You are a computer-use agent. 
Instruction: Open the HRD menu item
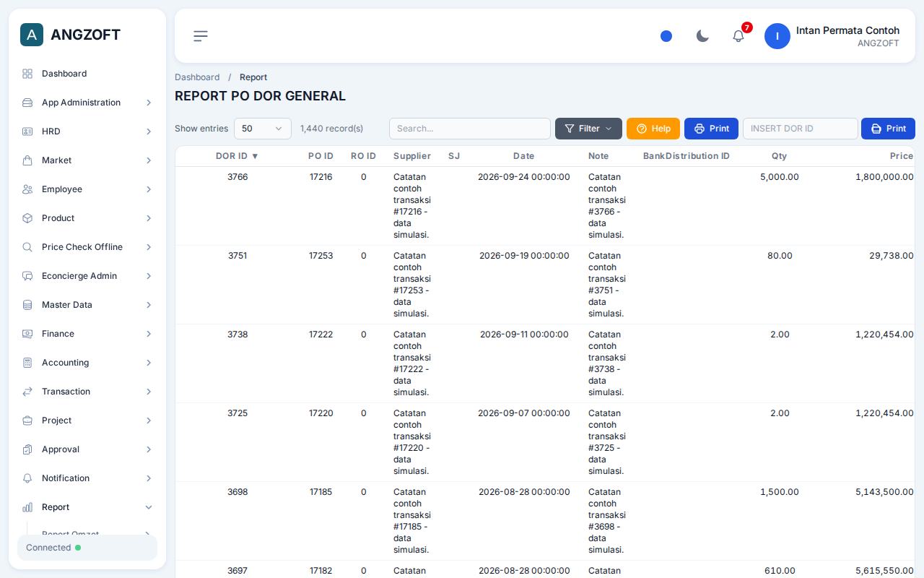pyautogui.click(x=87, y=131)
